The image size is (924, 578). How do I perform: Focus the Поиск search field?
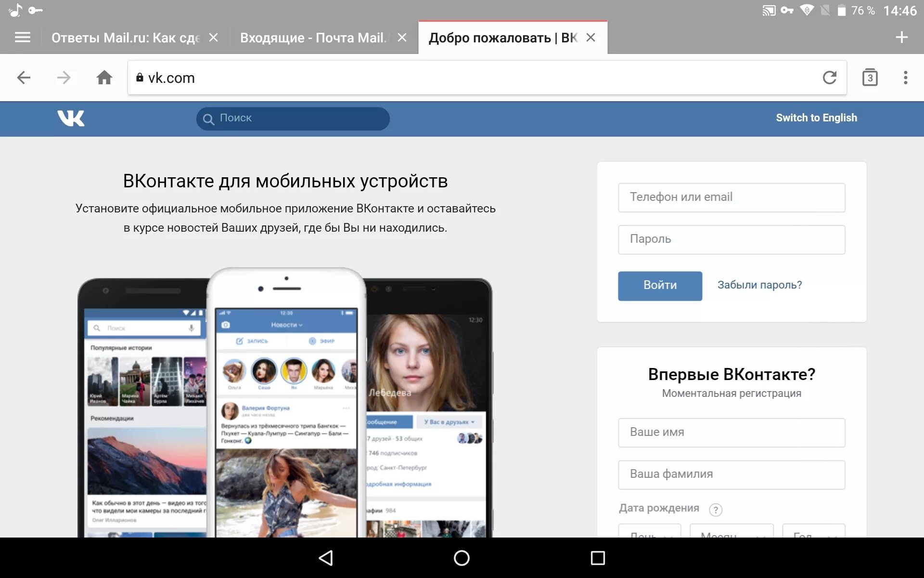293,118
